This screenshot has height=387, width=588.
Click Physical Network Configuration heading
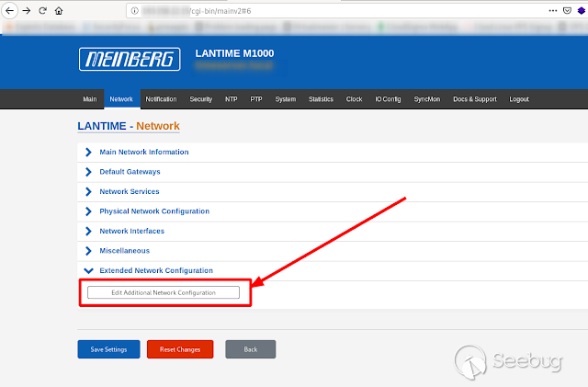pos(154,211)
